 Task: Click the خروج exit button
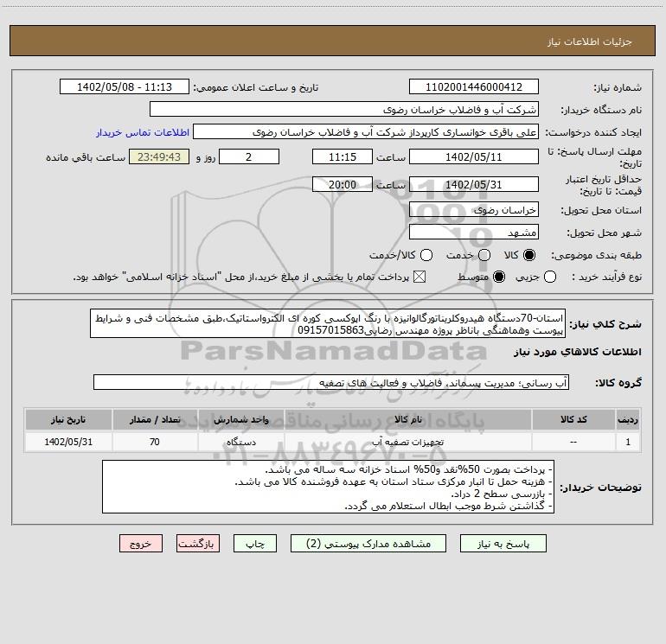click(141, 544)
